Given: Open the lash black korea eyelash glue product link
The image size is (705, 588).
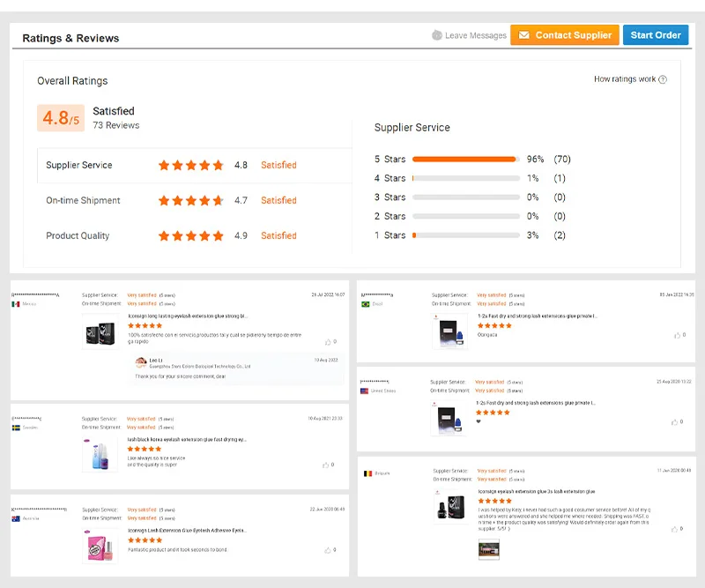Looking at the screenshot, I should (x=187, y=439).
